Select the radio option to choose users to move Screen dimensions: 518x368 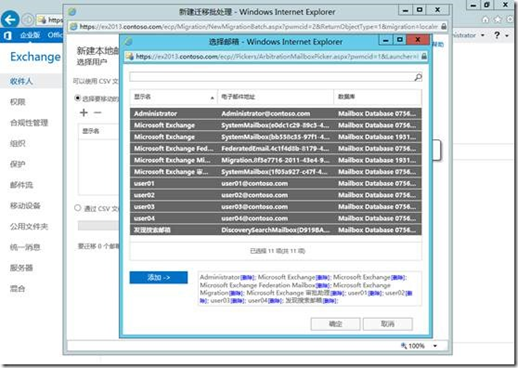tap(78, 98)
